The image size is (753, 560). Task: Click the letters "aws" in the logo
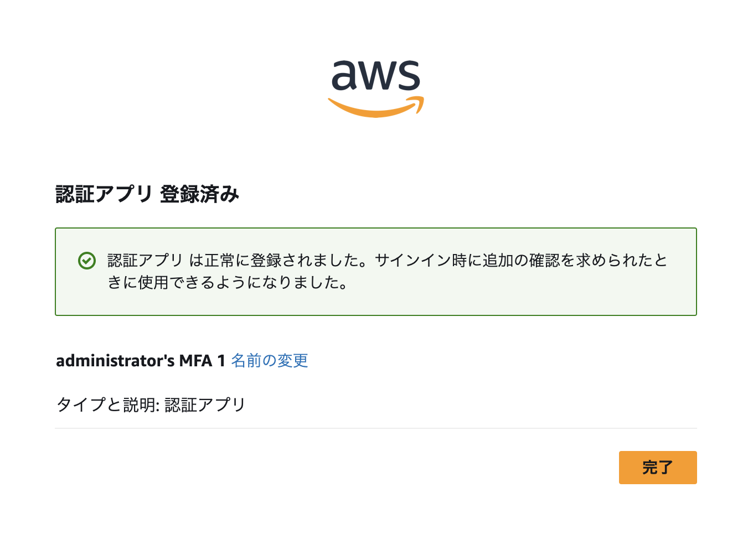376,76
